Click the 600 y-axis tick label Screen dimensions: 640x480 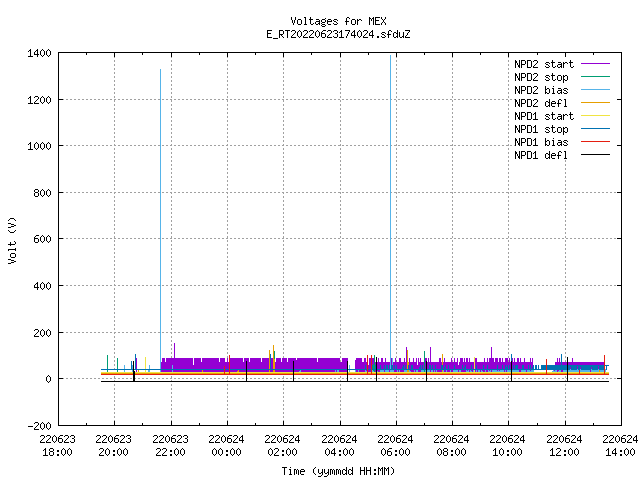click(x=42, y=239)
